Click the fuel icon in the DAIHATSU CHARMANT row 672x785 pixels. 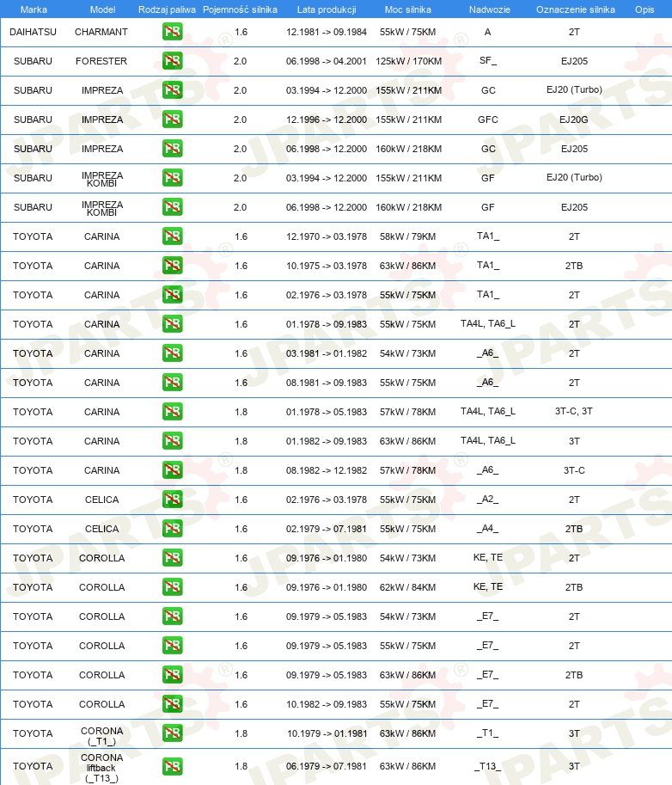(x=172, y=32)
